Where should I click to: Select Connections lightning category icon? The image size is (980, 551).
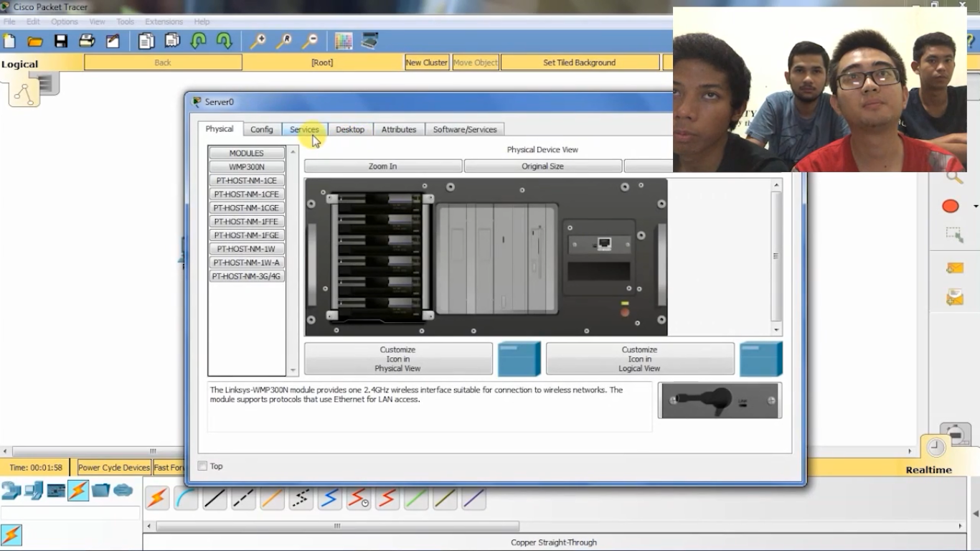(78, 491)
